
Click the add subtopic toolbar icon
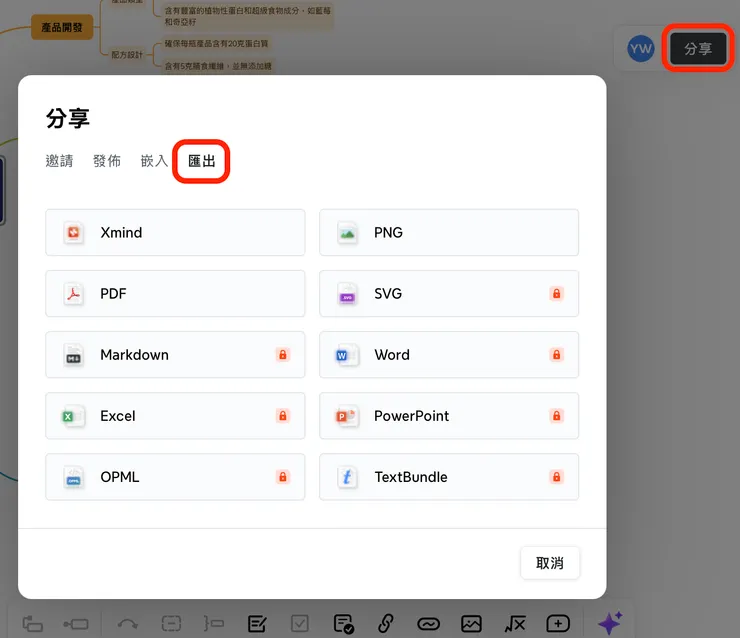76,624
